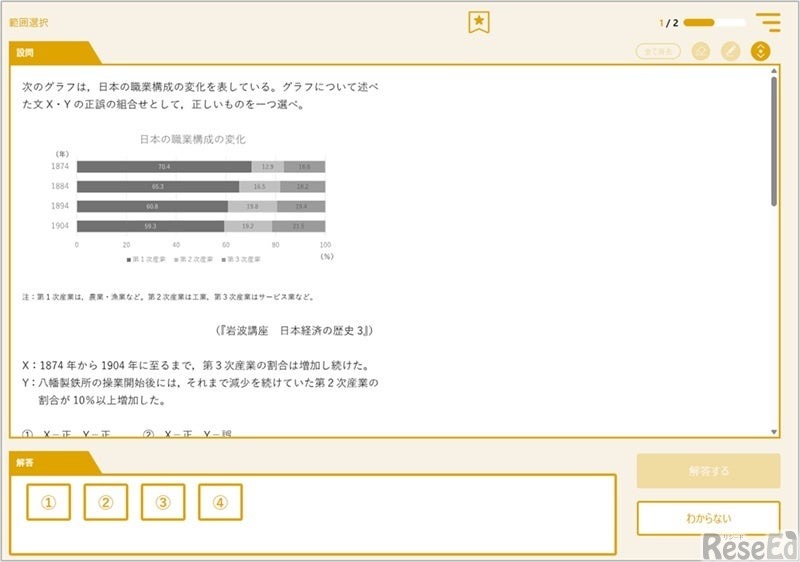The height and width of the screenshot is (562, 800).
Task: Click the 第2次産業 legend entry
Action: [x=193, y=260]
